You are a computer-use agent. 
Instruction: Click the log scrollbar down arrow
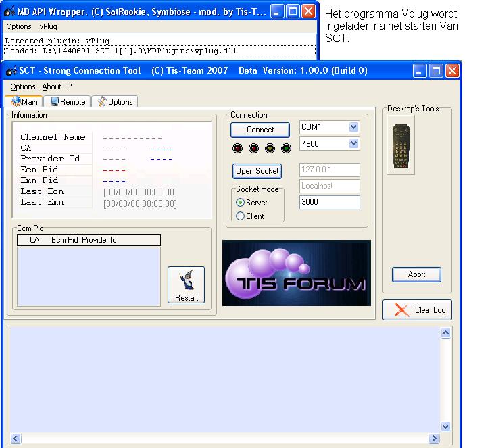point(445,427)
